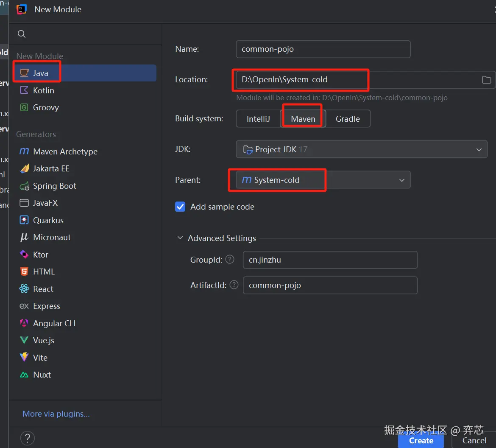Click the Jakarta EE sail icon
Screen dimensions: 496x448
24,168
